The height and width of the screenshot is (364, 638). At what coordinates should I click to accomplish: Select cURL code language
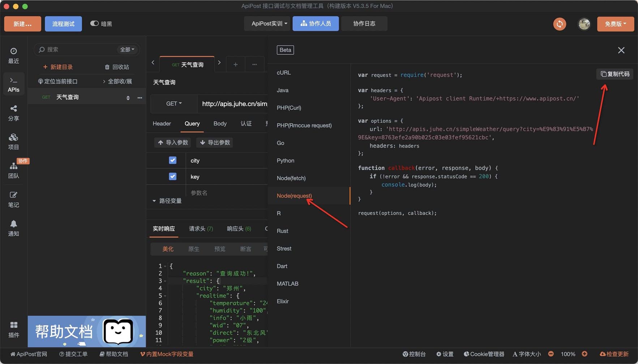click(x=309, y=73)
